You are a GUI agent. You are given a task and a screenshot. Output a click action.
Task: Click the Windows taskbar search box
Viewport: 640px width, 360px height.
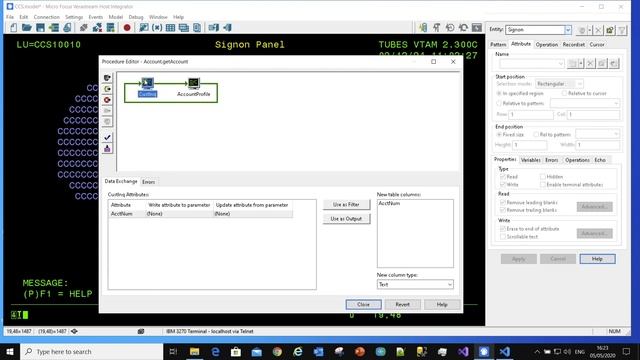[91, 351]
